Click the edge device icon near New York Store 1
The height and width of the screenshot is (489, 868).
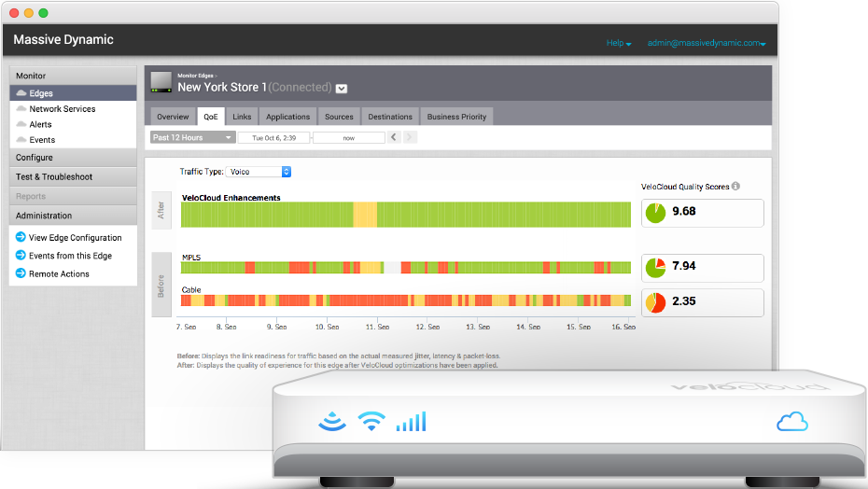[161, 82]
